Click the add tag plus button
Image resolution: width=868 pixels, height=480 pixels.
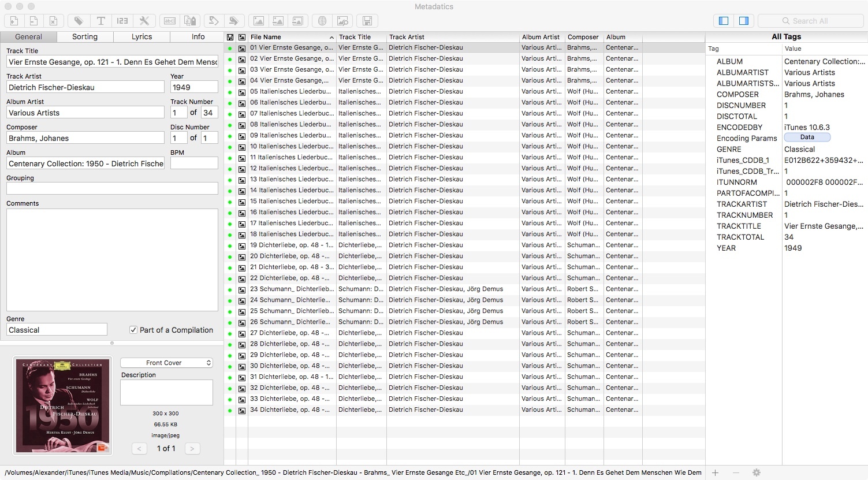click(715, 472)
